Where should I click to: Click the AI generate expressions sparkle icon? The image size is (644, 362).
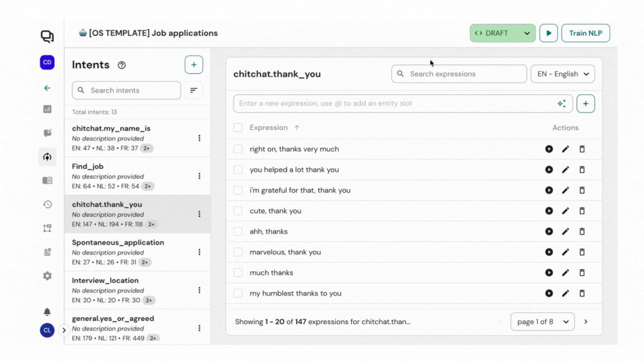pyautogui.click(x=561, y=104)
